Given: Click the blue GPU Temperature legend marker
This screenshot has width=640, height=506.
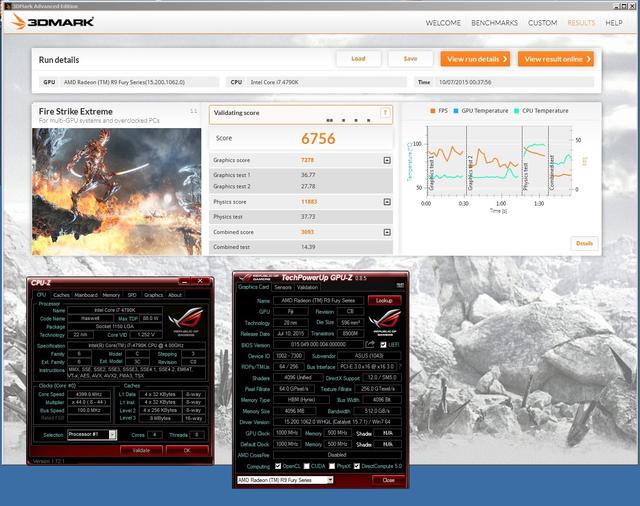Looking at the screenshot, I should (x=456, y=111).
